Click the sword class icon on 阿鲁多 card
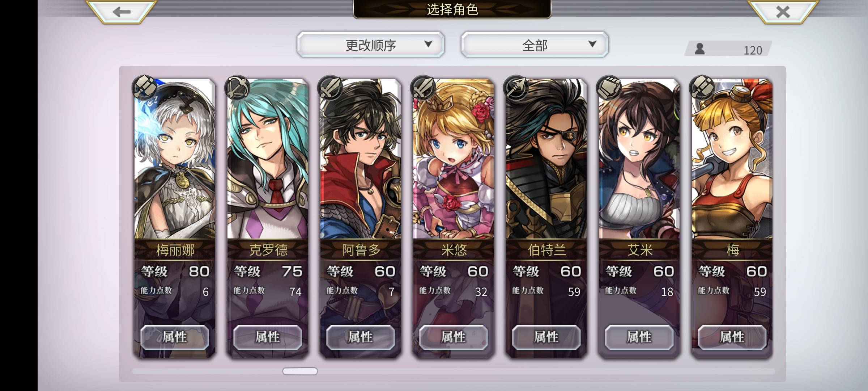 coord(330,88)
